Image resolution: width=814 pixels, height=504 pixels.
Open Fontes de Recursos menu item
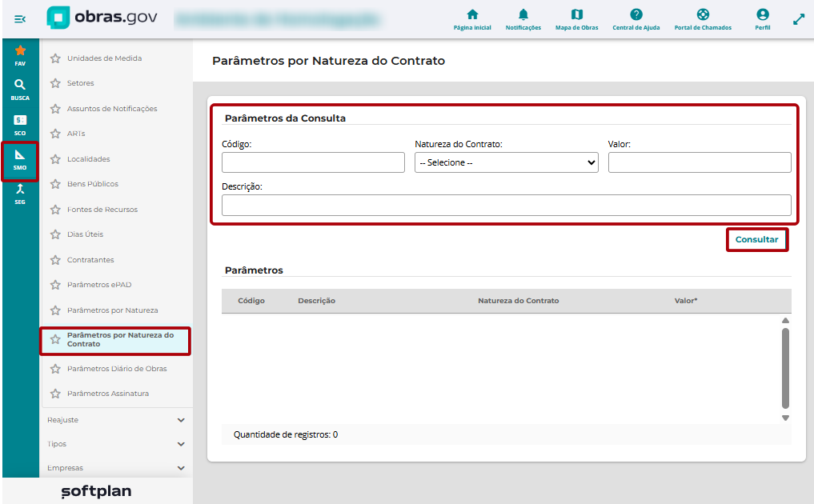(102, 209)
